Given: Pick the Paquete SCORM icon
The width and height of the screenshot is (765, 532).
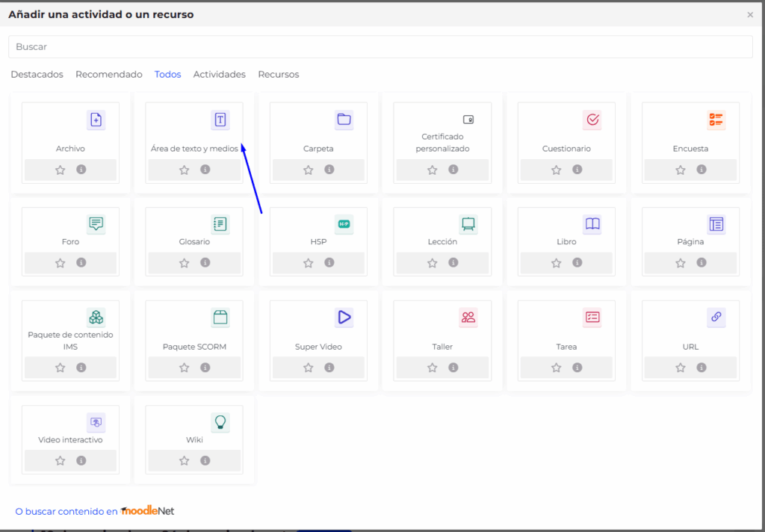Looking at the screenshot, I should (220, 318).
